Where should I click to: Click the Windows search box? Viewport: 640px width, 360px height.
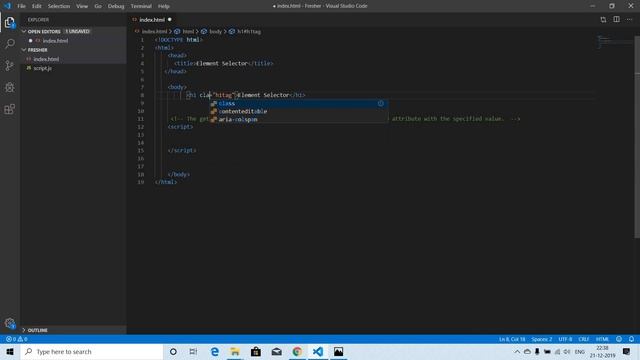[92, 351]
